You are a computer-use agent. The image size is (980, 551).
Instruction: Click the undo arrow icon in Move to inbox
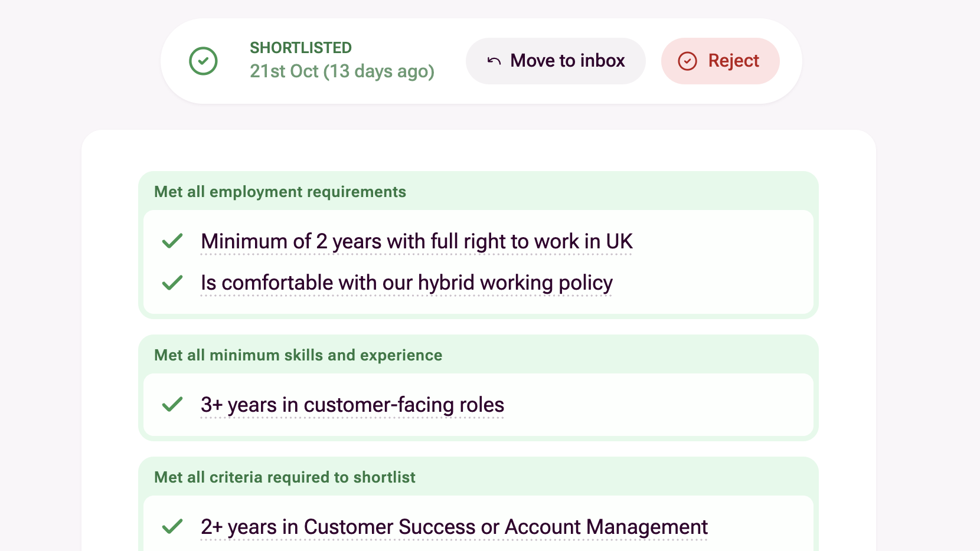494,61
